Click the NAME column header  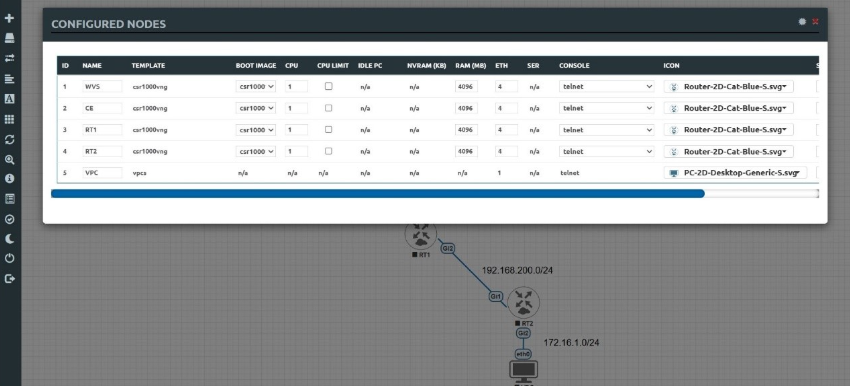(92, 66)
